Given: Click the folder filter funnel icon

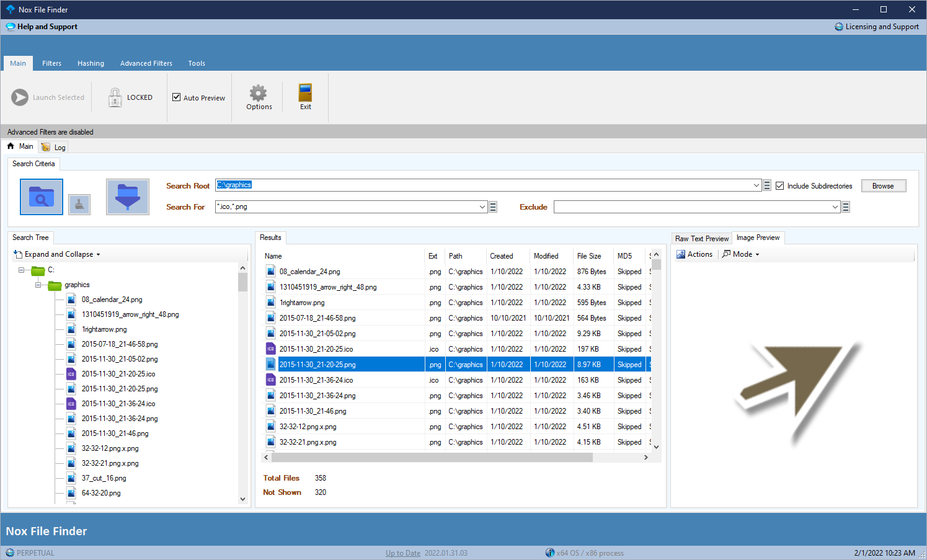Looking at the screenshot, I should point(128,197).
